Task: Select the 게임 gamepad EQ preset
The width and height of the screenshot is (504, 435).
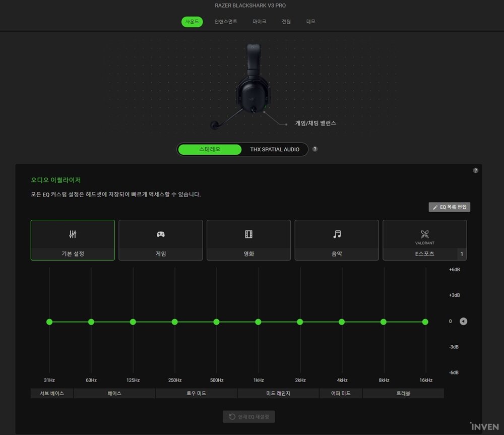Action: pos(161,240)
